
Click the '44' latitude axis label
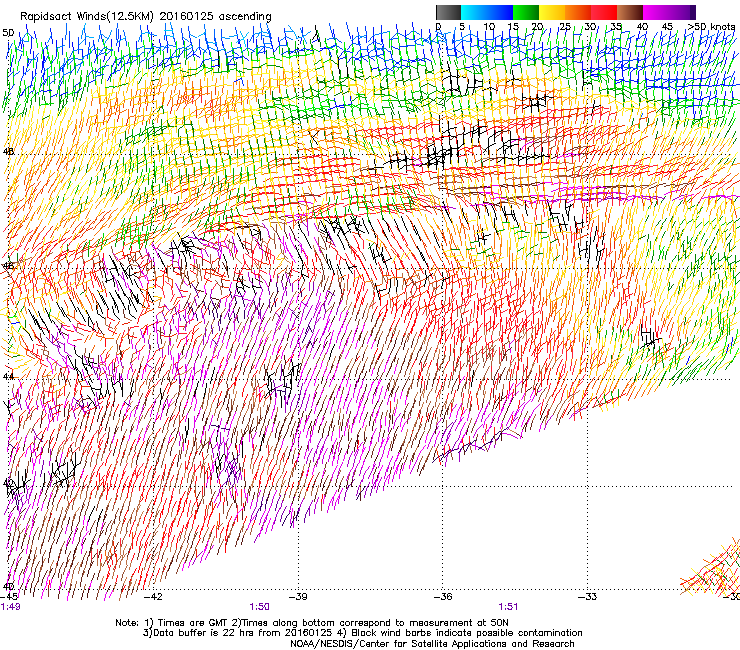(8, 376)
